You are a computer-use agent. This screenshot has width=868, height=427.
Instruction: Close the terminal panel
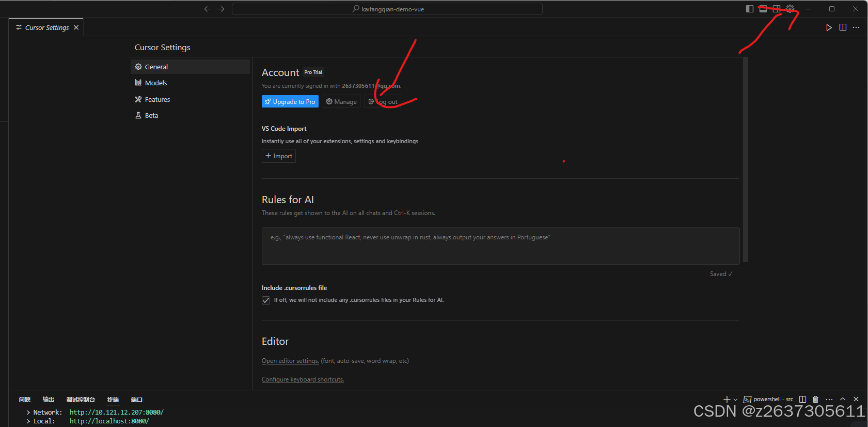[x=856, y=400]
